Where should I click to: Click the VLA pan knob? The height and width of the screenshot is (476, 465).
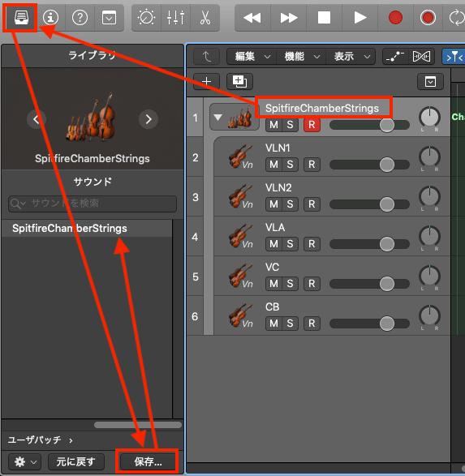pyautogui.click(x=429, y=236)
